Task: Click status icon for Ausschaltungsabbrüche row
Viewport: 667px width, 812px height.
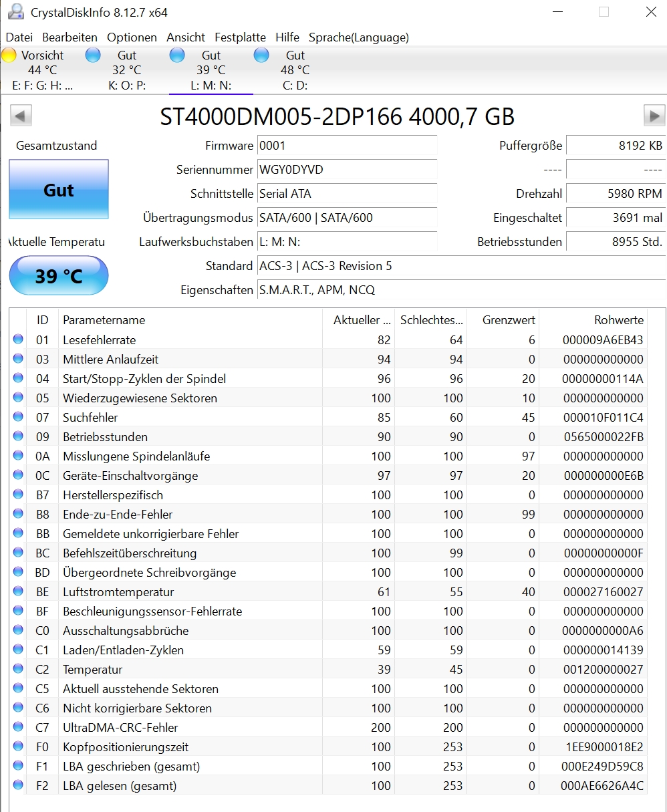Action: pos(18,630)
